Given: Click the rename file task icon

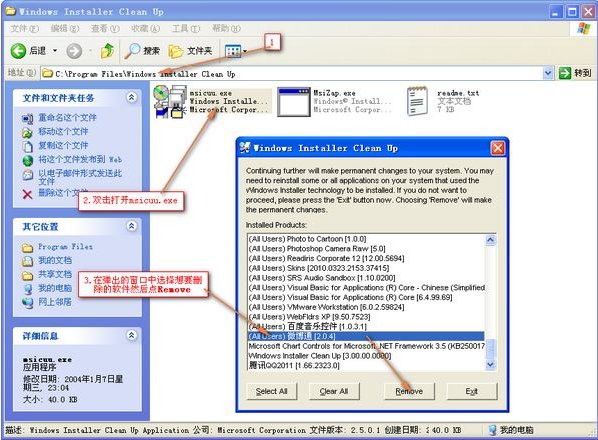Looking at the screenshot, I should point(27,118).
